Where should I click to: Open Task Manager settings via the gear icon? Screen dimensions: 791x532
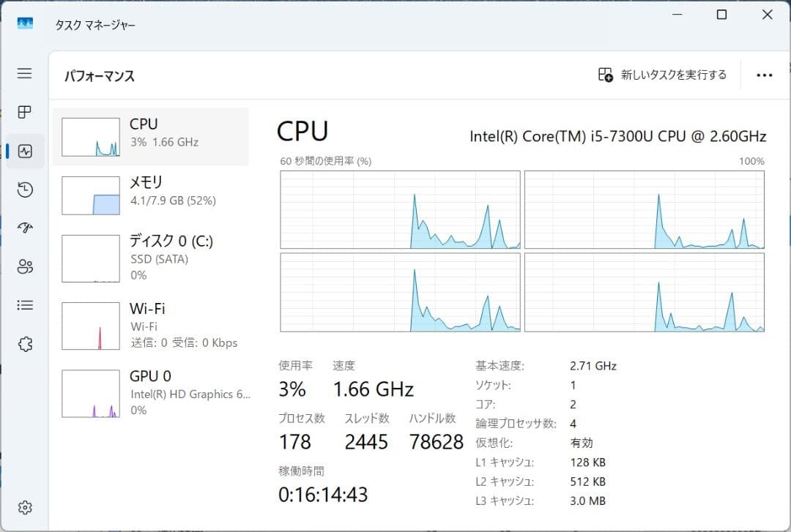[24, 506]
